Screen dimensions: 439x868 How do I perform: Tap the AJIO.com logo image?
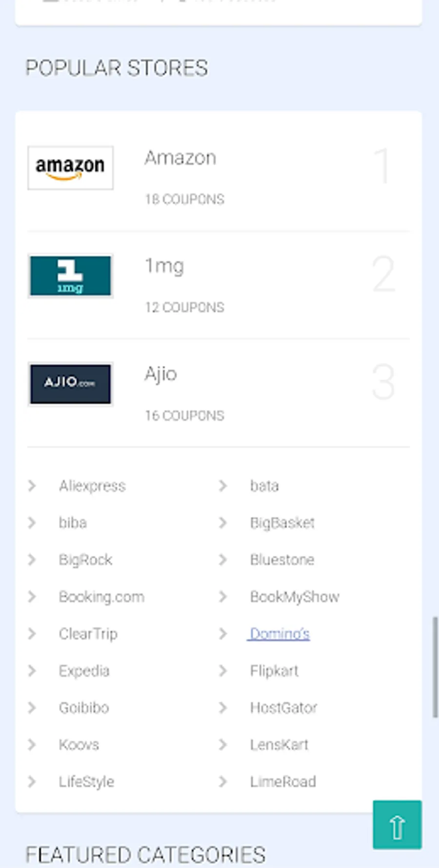pos(70,384)
